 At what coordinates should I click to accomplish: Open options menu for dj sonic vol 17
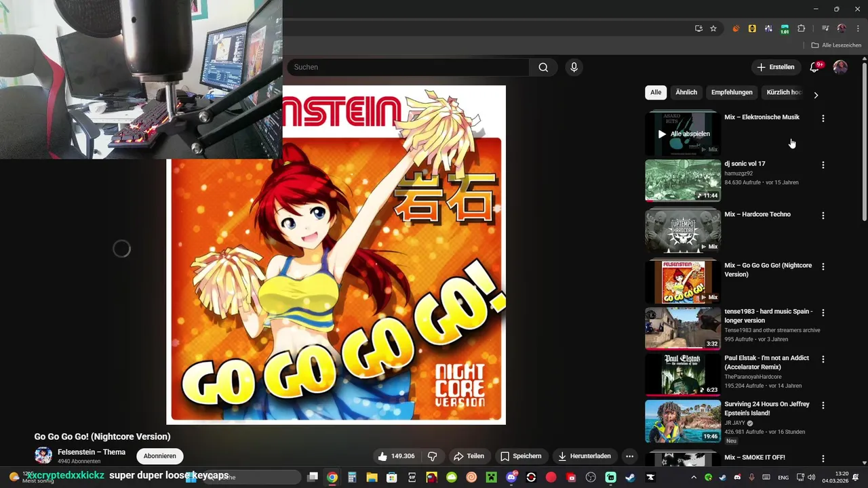pos(823,165)
